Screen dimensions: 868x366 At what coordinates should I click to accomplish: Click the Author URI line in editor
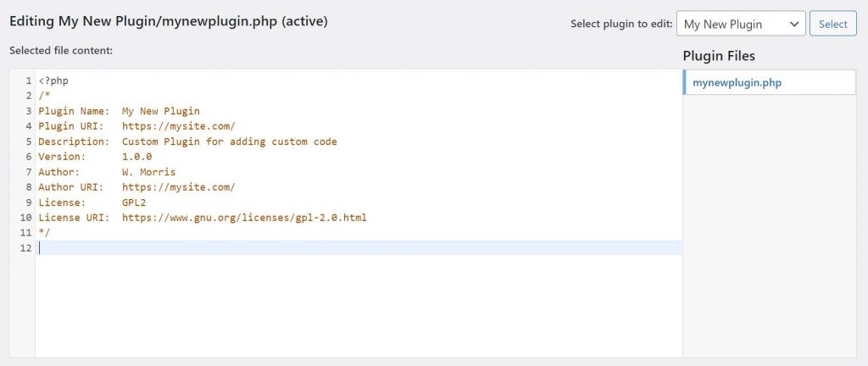click(136, 187)
